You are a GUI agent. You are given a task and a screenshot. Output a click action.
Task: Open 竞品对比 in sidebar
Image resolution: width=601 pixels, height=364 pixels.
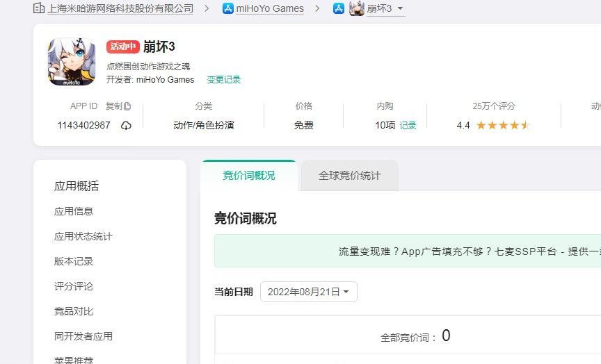click(74, 311)
